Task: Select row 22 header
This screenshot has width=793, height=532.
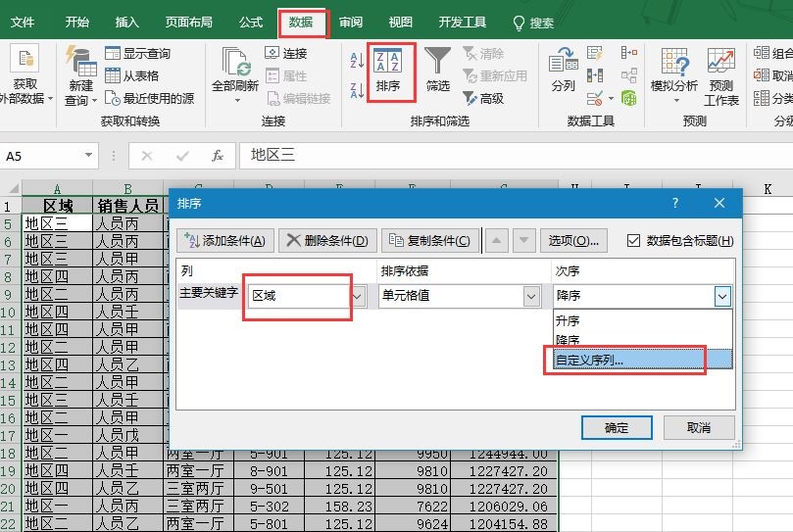Action: 9,523
